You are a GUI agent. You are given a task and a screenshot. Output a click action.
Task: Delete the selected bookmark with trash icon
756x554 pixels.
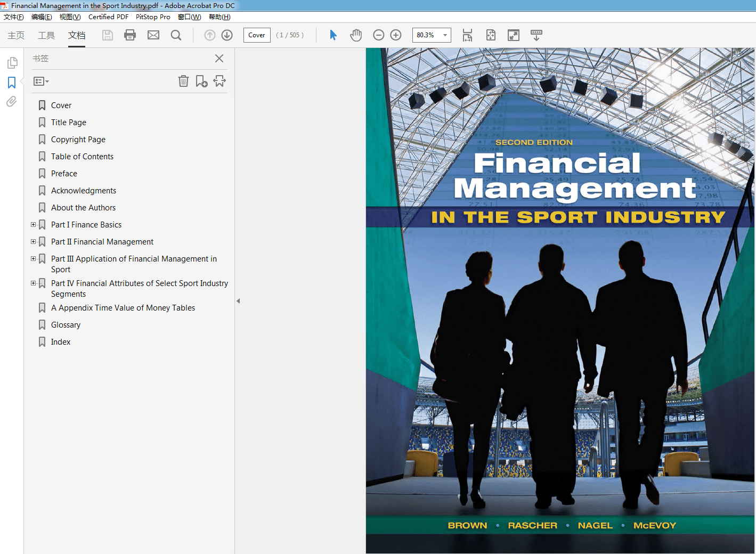[x=183, y=81]
